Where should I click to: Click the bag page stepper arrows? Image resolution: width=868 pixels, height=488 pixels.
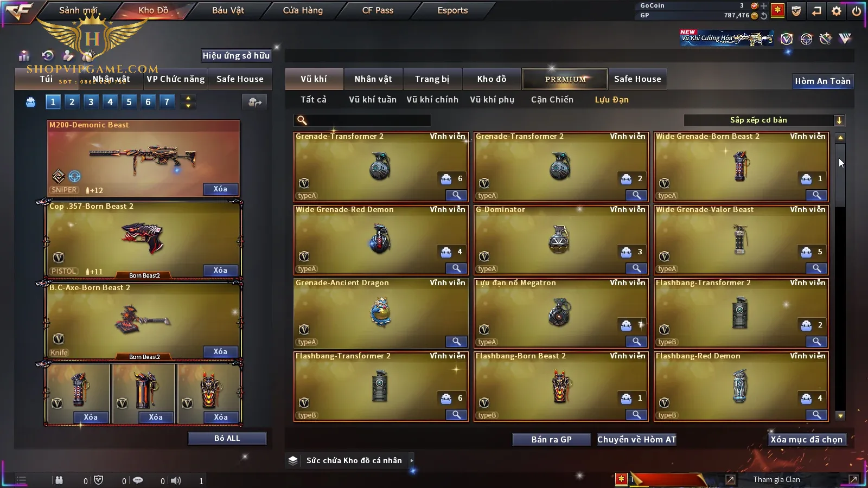pos(188,102)
